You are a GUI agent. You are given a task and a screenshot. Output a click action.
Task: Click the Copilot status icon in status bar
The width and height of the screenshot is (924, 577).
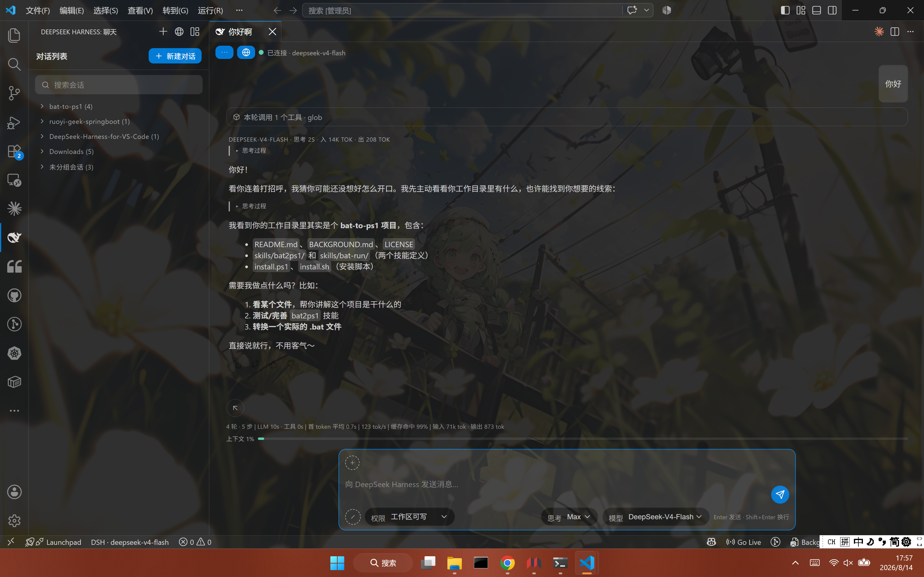(x=711, y=542)
